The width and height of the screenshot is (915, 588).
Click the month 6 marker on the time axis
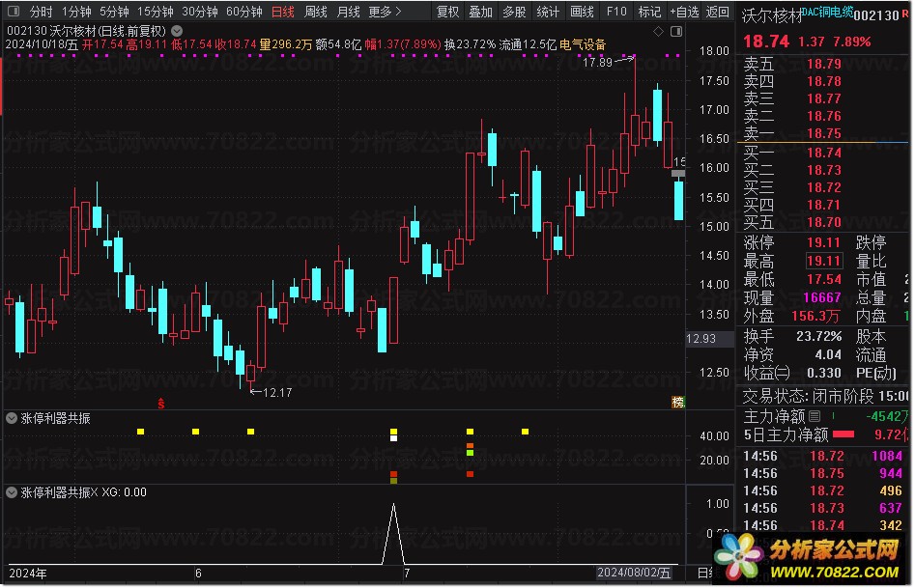[x=198, y=573]
